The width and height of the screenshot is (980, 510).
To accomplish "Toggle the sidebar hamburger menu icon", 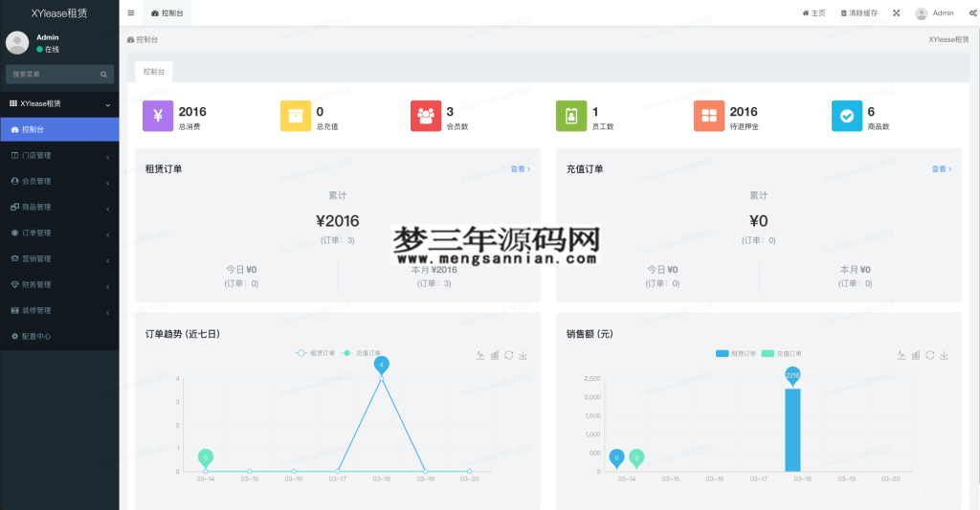I will coord(130,13).
